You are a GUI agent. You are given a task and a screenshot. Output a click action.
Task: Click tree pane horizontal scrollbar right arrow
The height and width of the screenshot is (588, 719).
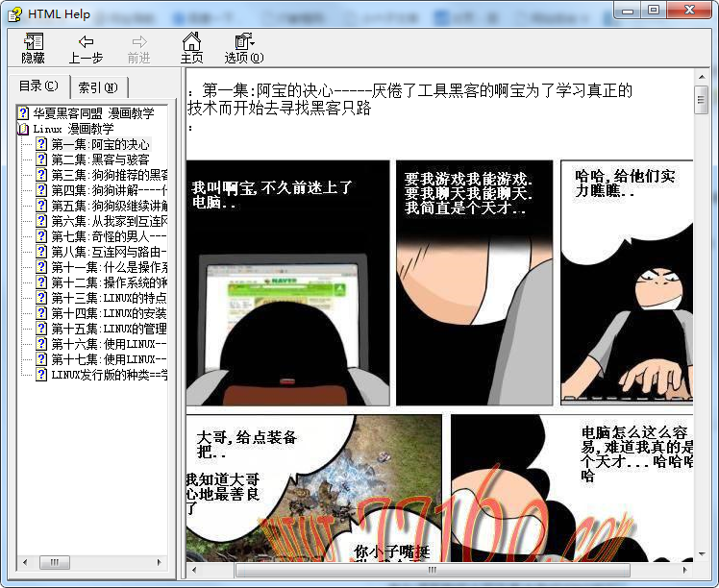pos(161,562)
